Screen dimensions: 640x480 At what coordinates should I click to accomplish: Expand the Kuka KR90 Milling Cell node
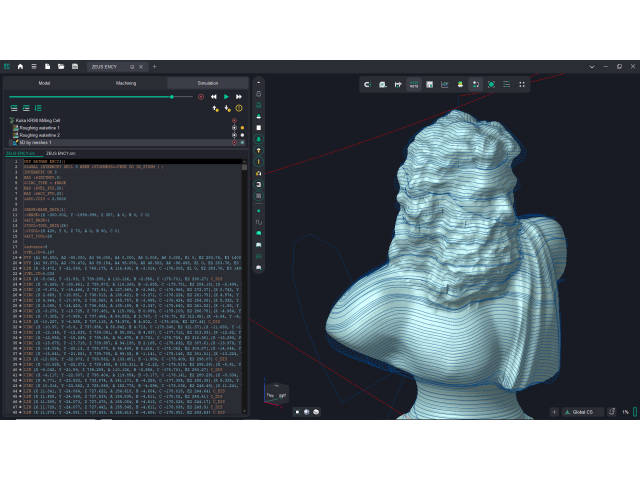click(12, 121)
